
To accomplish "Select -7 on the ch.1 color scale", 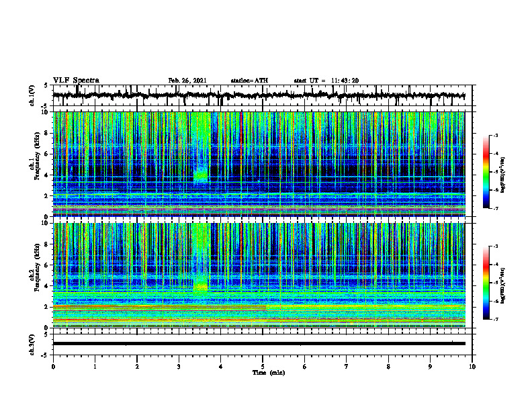I will (496, 208).
